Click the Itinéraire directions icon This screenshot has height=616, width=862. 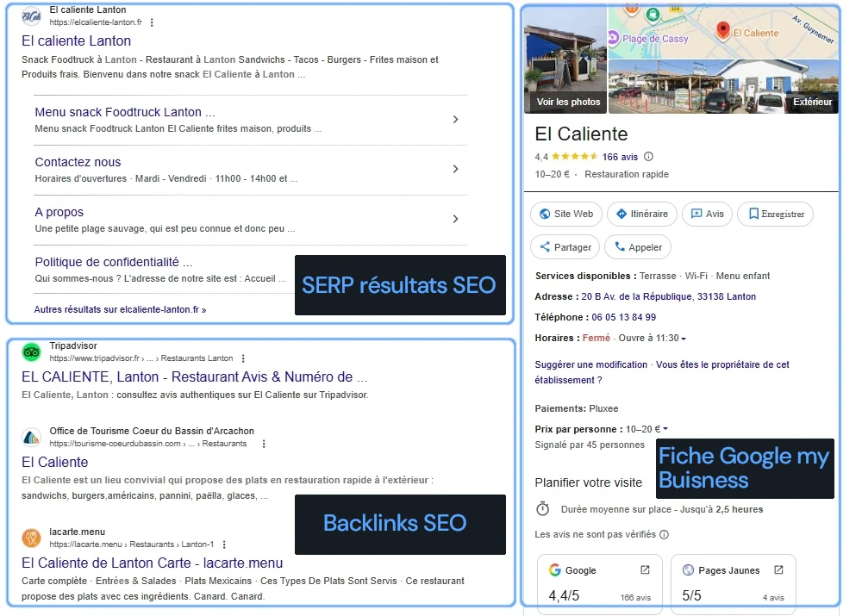click(x=621, y=213)
